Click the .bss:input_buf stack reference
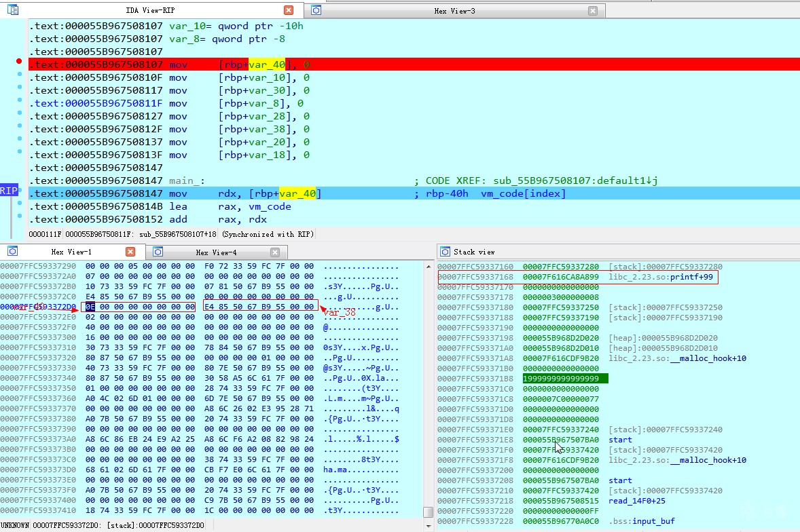 [x=641, y=521]
